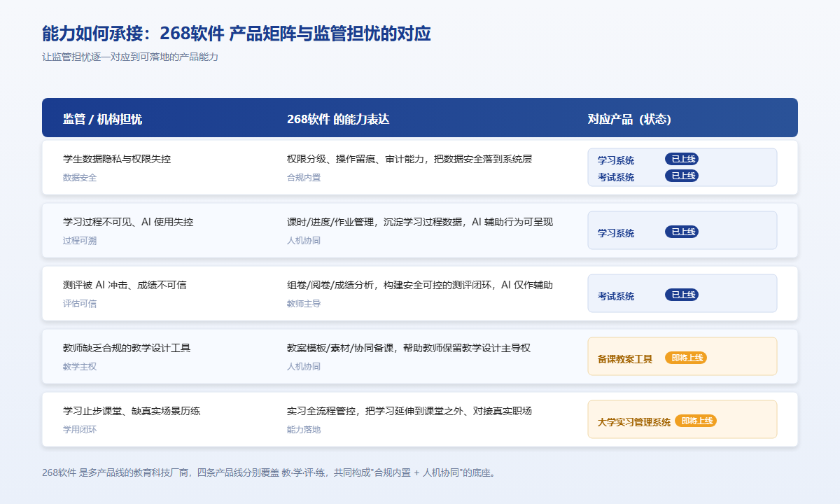
Task: Select text 组卷/阅卷/成绩分析 description
Action: click(420, 285)
